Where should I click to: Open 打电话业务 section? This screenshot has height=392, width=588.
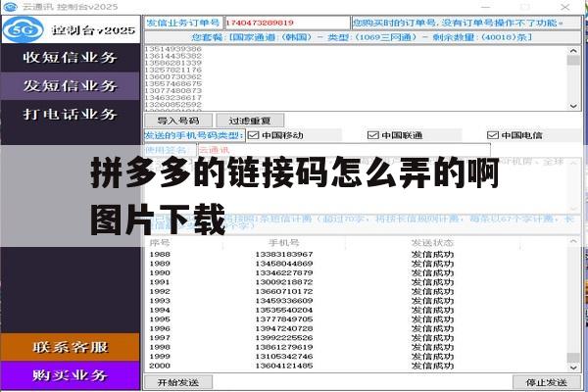coord(71,114)
